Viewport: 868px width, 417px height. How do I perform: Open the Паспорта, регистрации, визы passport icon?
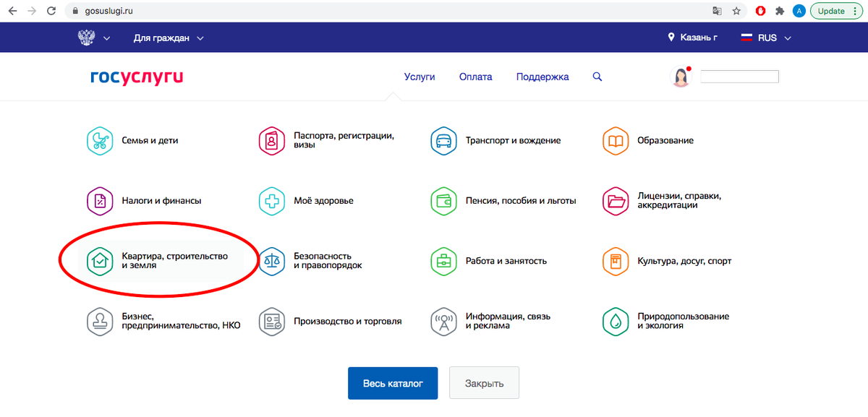(271, 141)
